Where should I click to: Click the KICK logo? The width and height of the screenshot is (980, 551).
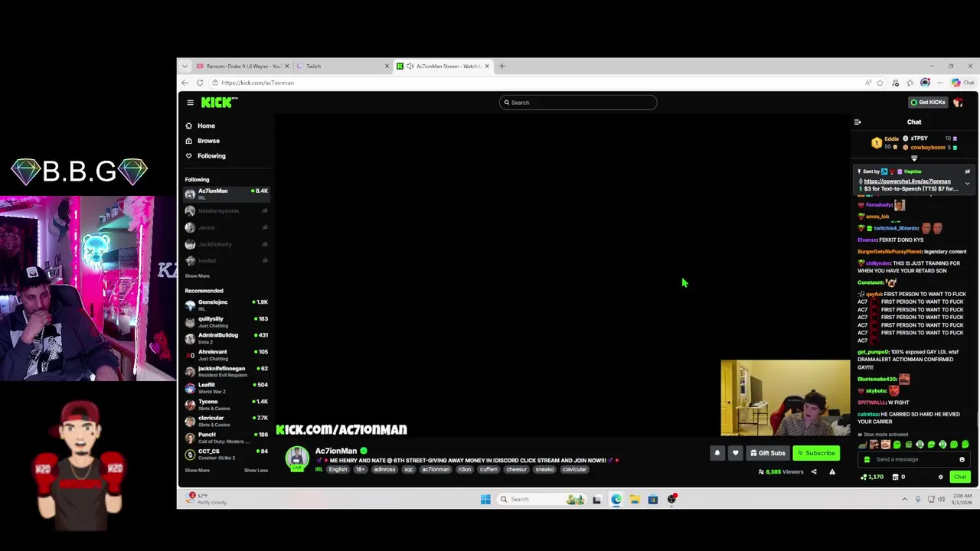tap(220, 103)
